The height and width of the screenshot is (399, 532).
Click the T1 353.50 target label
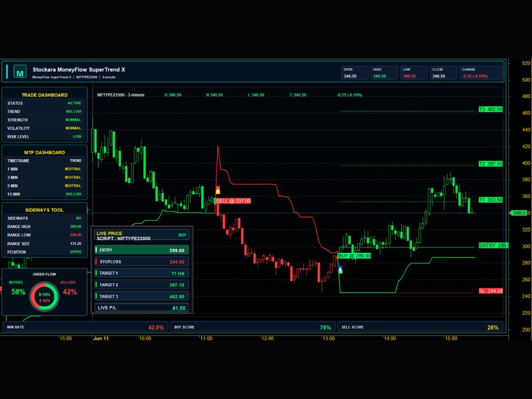pos(490,200)
